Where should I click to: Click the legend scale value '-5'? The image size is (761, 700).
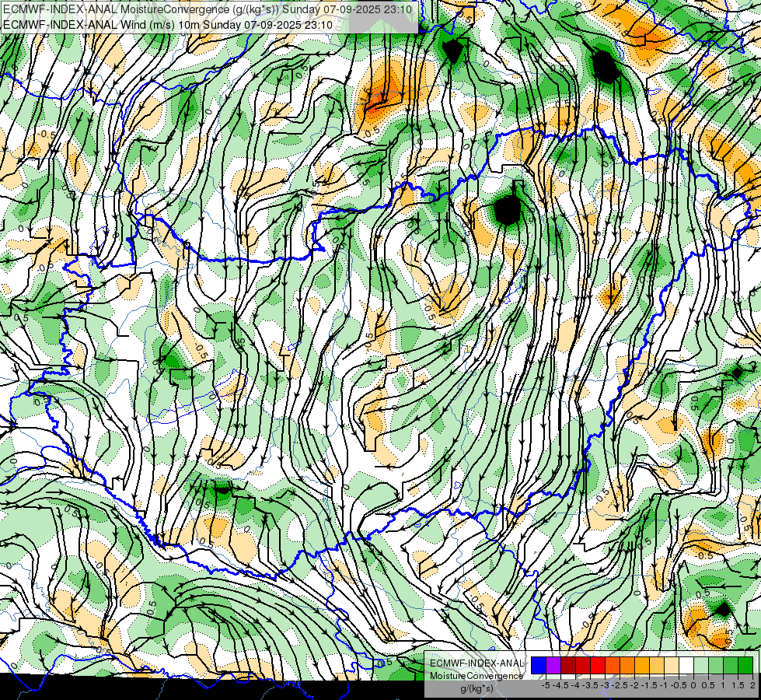pos(546,685)
